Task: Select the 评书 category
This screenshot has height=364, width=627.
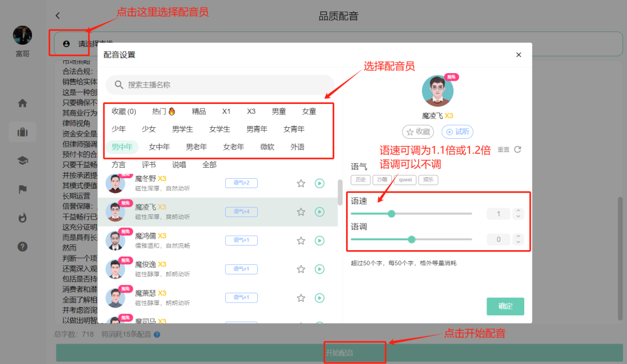Action: (149, 165)
